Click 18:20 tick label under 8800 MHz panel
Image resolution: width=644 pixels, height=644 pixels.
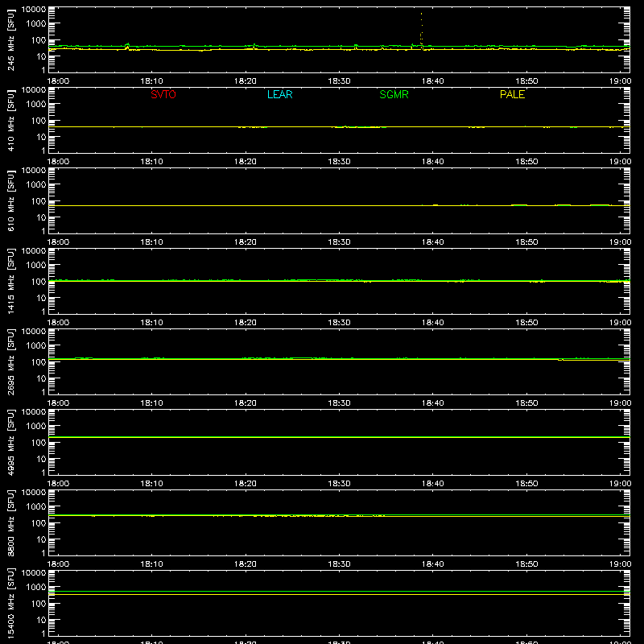coord(246,564)
